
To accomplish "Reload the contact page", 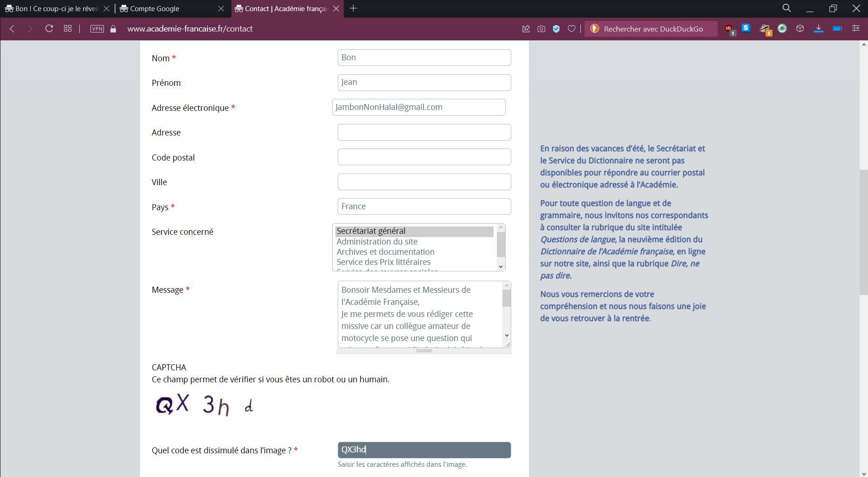I will pos(49,29).
